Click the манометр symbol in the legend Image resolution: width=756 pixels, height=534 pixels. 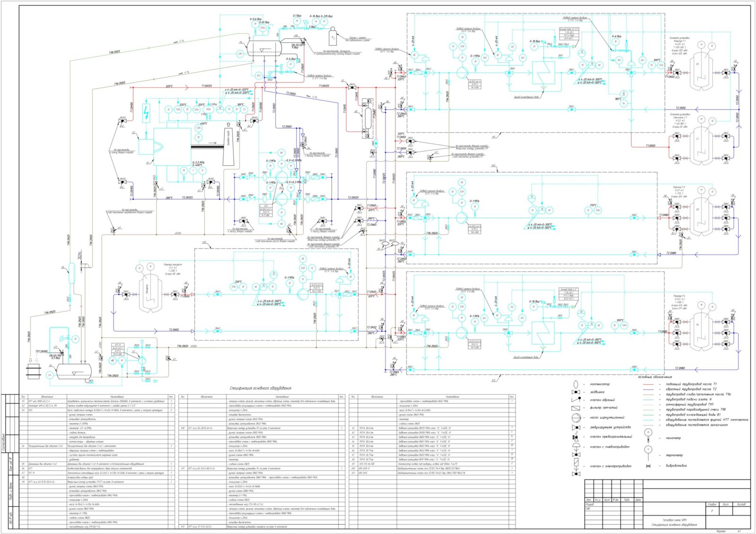[x=648, y=436]
